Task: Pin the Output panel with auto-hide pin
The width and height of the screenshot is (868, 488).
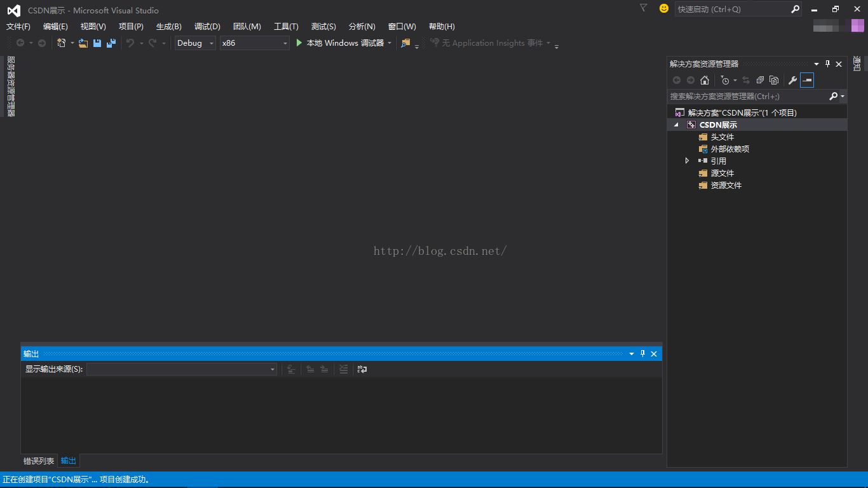Action: pos(642,354)
